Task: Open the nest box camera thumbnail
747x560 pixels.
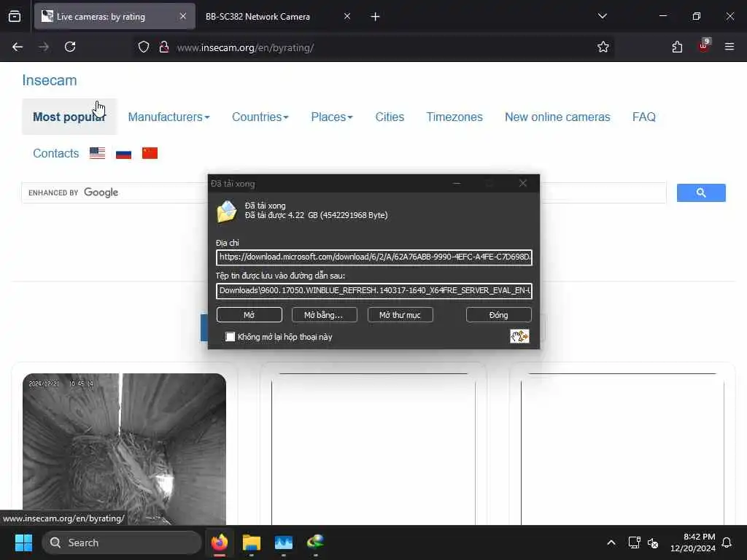Action: (x=124, y=448)
